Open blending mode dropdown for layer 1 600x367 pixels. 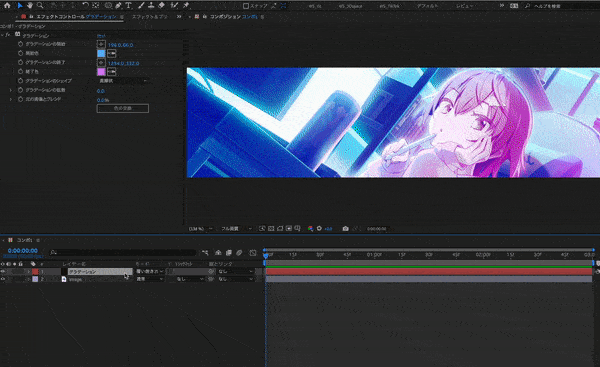[150, 271]
